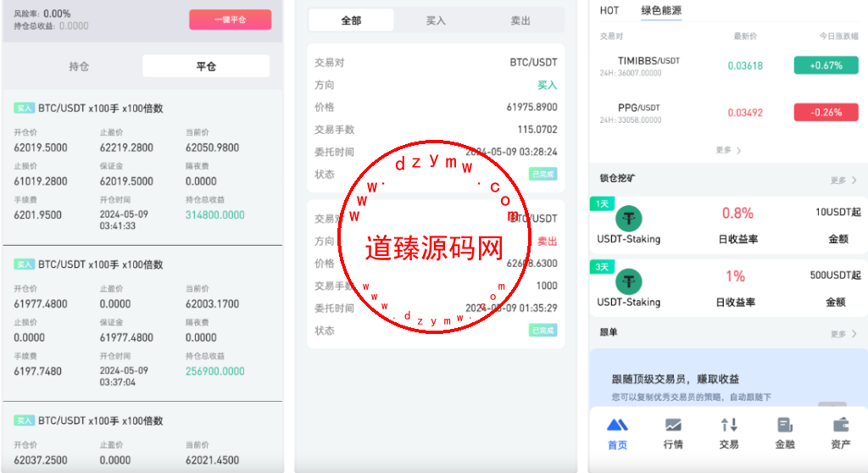Tap the 1天 staking duration badge
The width and height of the screenshot is (868, 473).
click(602, 203)
